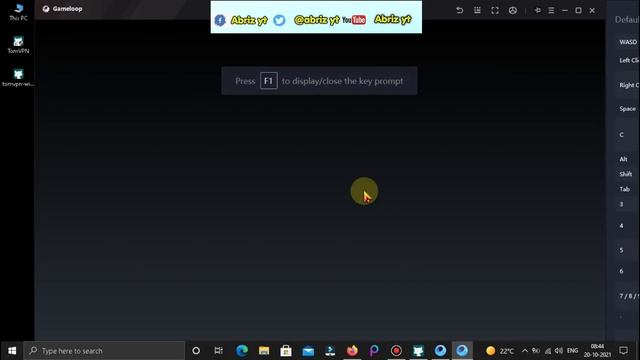Click the '5' key label
The width and height of the screenshot is (640, 360).
(621, 250)
